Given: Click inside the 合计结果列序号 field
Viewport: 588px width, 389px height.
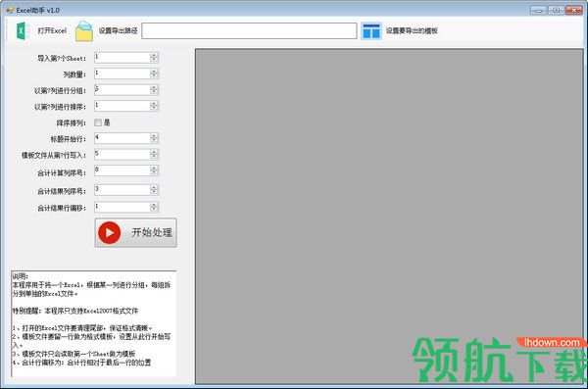Looking at the screenshot, I should tap(122, 190).
